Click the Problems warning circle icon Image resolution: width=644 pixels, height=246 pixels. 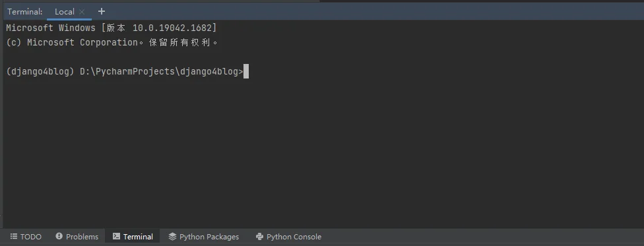(x=59, y=236)
